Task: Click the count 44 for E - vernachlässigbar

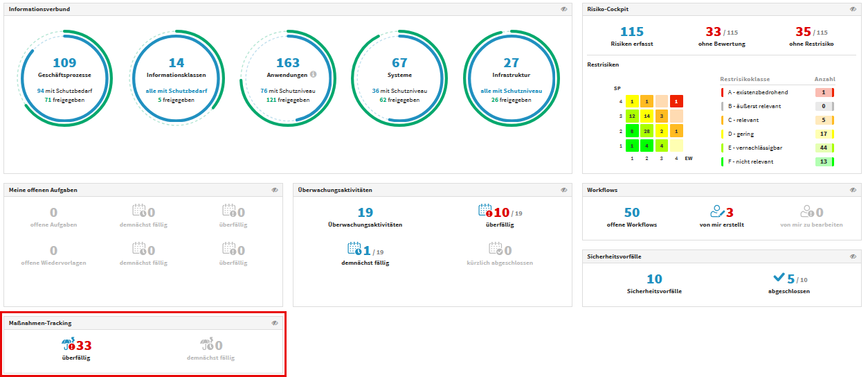Action: tap(824, 148)
